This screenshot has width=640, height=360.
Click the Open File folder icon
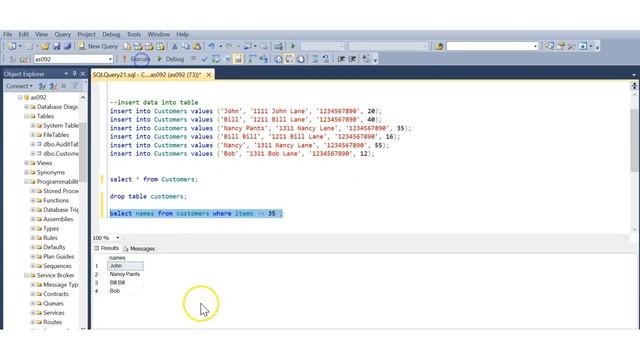click(x=45, y=46)
